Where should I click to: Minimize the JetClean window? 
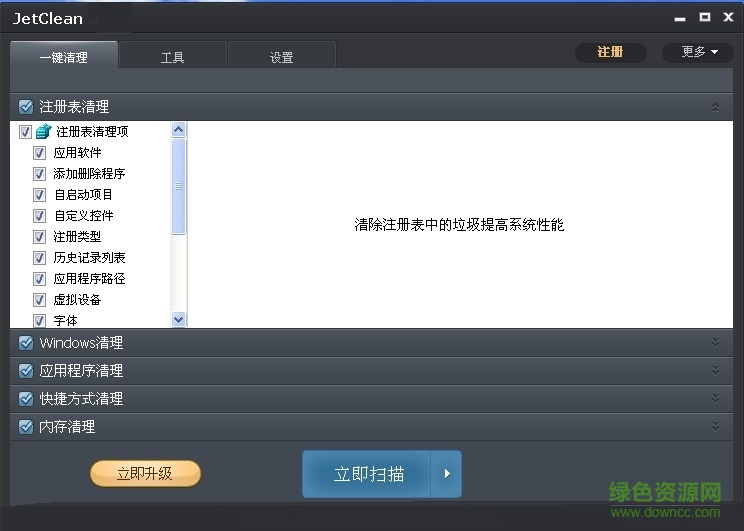tap(680, 19)
